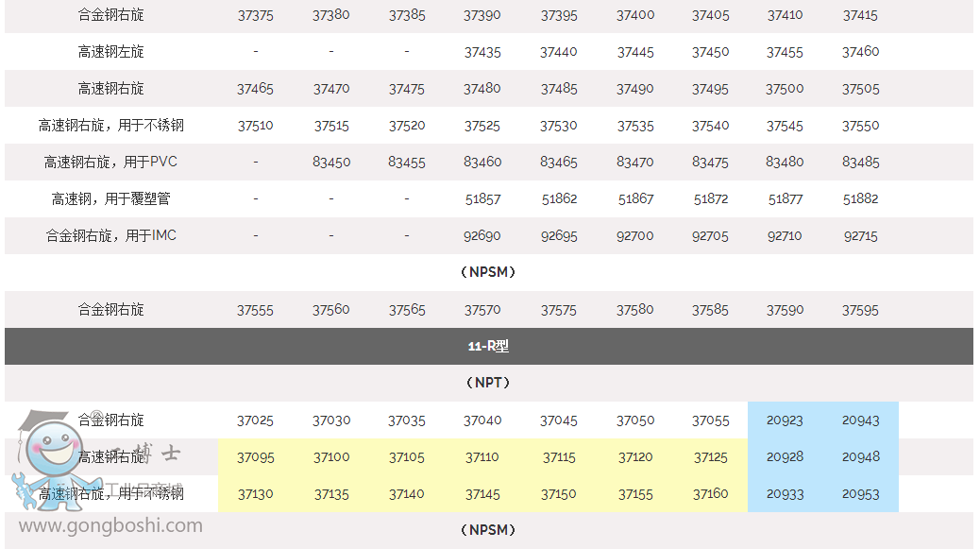This screenshot has height=549, width=980.
Task: Select blue highlighted cell 20953
Action: 860,494
